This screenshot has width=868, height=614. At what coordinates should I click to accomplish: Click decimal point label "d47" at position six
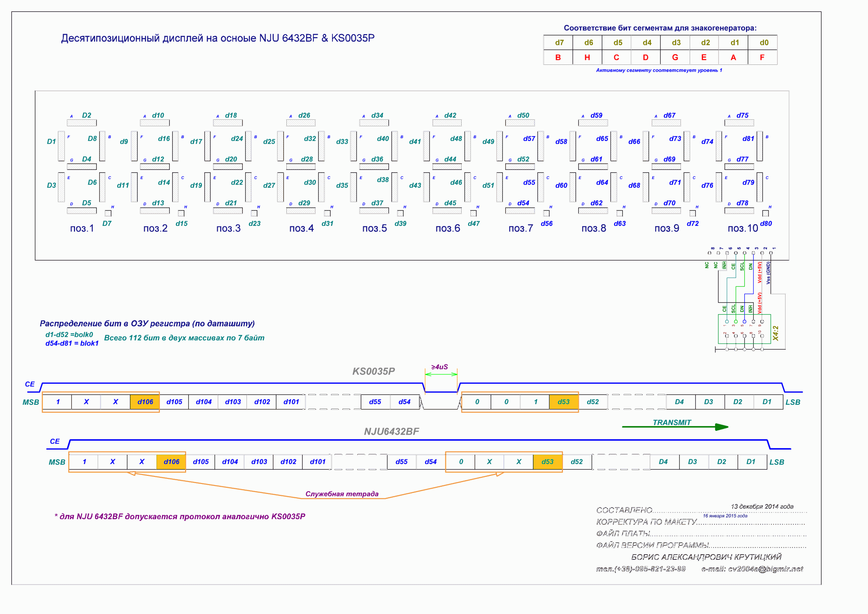point(474,223)
